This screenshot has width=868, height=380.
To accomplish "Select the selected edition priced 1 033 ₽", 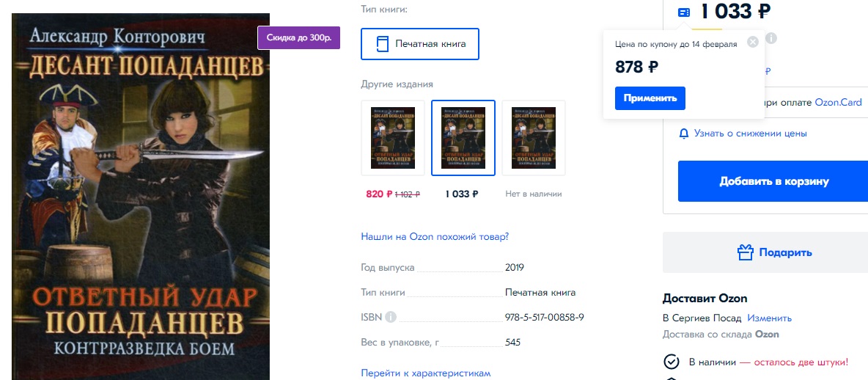I will tap(463, 138).
